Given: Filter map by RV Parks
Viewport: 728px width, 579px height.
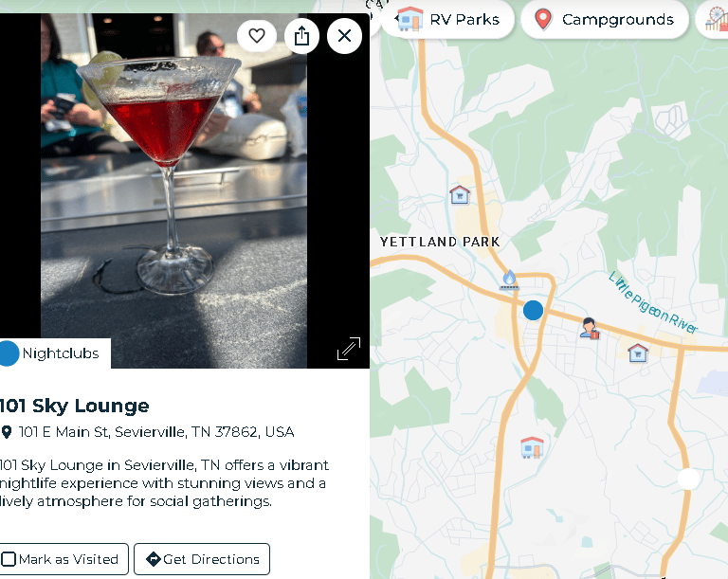Looking at the screenshot, I should pyautogui.click(x=448, y=20).
